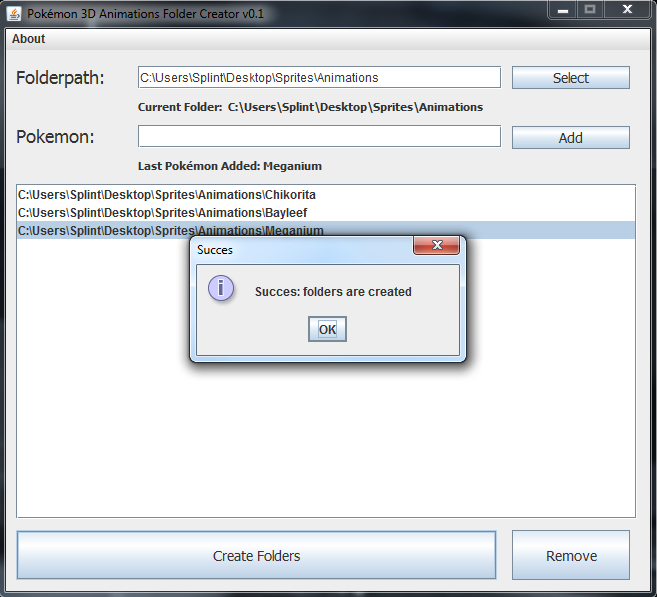Close the Succes dialog with the red X

point(437,245)
